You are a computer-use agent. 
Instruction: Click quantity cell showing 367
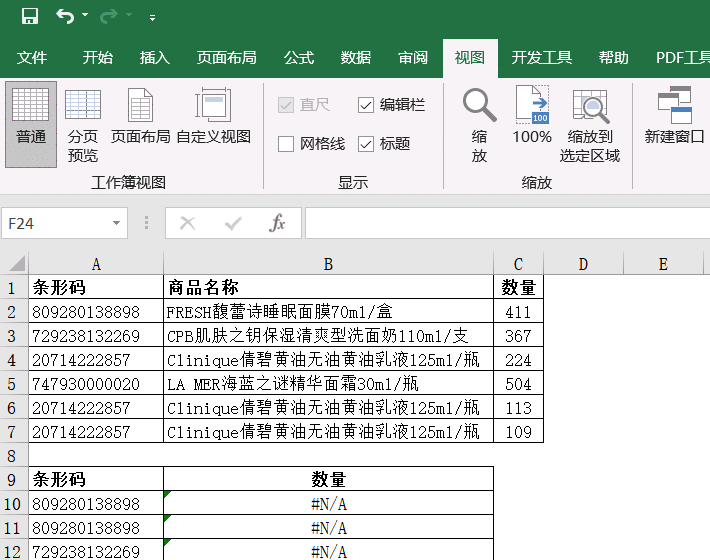(x=518, y=335)
